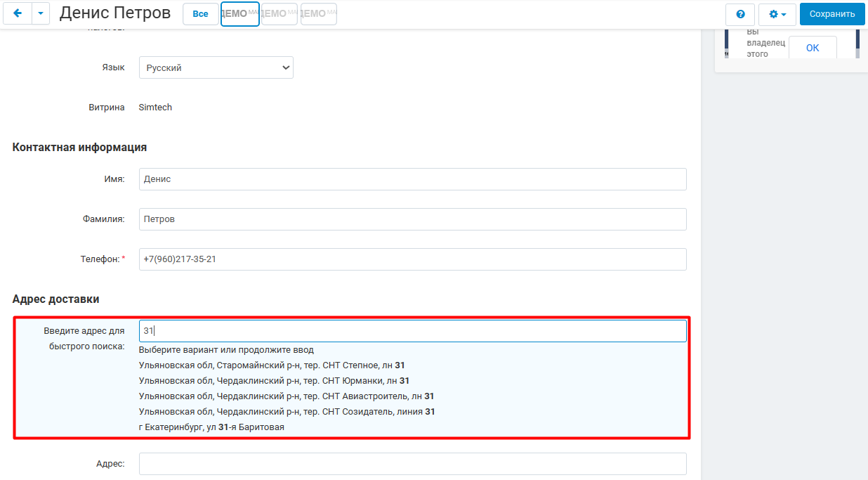
Task: Click the empty Адрес input field
Action: (x=413, y=464)
